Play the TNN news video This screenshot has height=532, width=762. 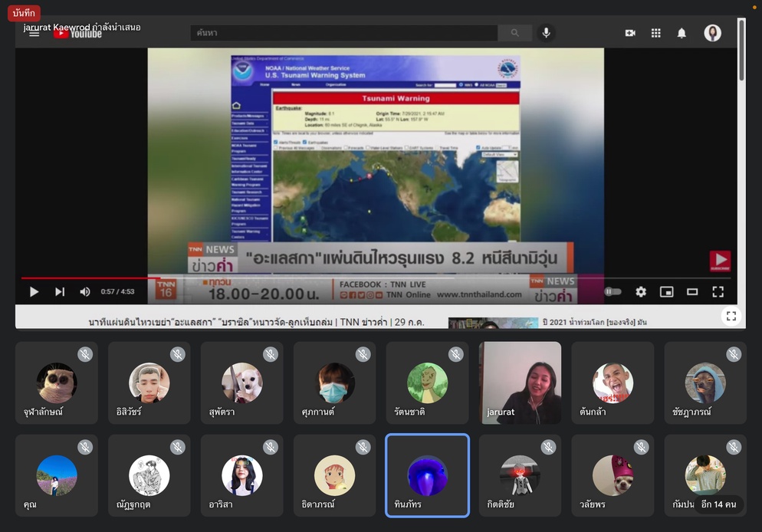tap(34, 291)
